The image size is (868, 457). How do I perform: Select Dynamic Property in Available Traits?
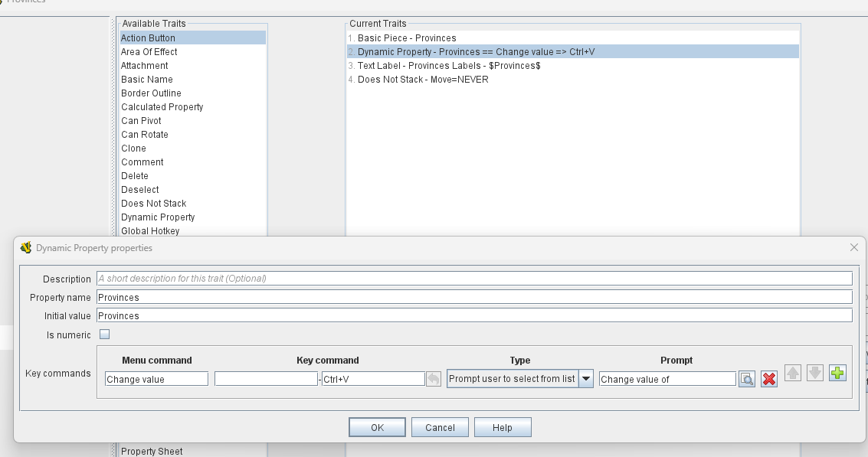[158, 217]
